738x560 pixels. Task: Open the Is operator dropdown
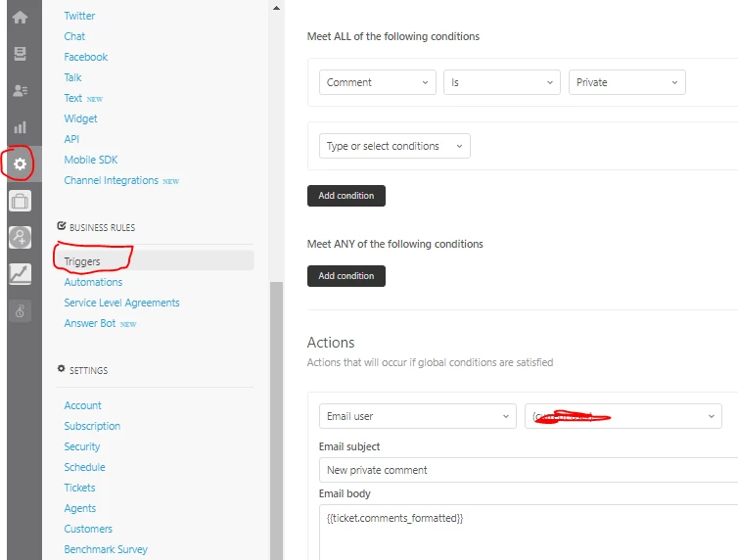pyautogui.click(x=502, y=82)
